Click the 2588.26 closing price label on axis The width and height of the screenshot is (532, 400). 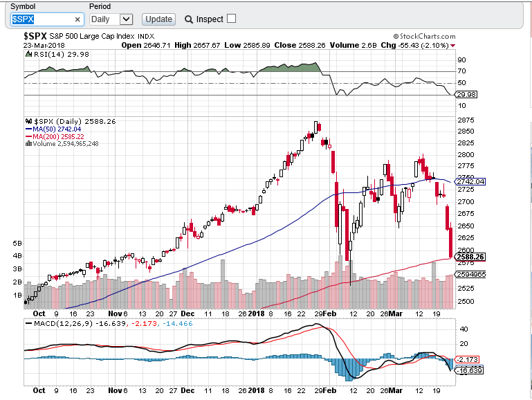click(470, 257)
